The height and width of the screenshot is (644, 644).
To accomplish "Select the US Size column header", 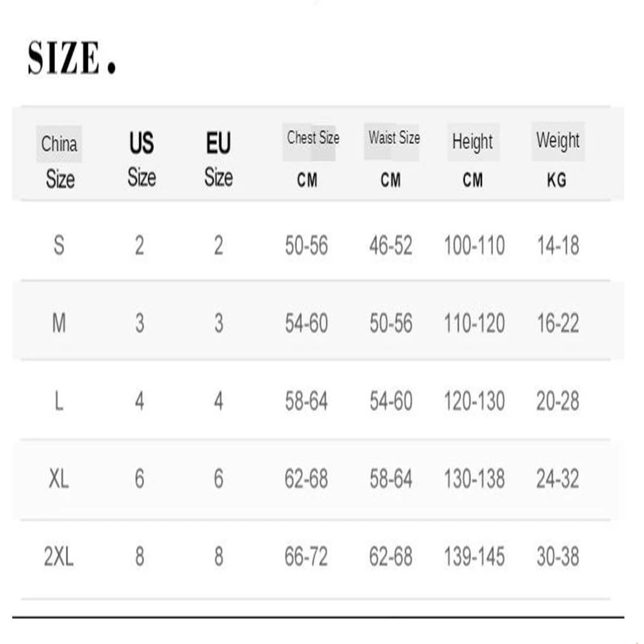I will pyautogui.click(x=141, y=160).
